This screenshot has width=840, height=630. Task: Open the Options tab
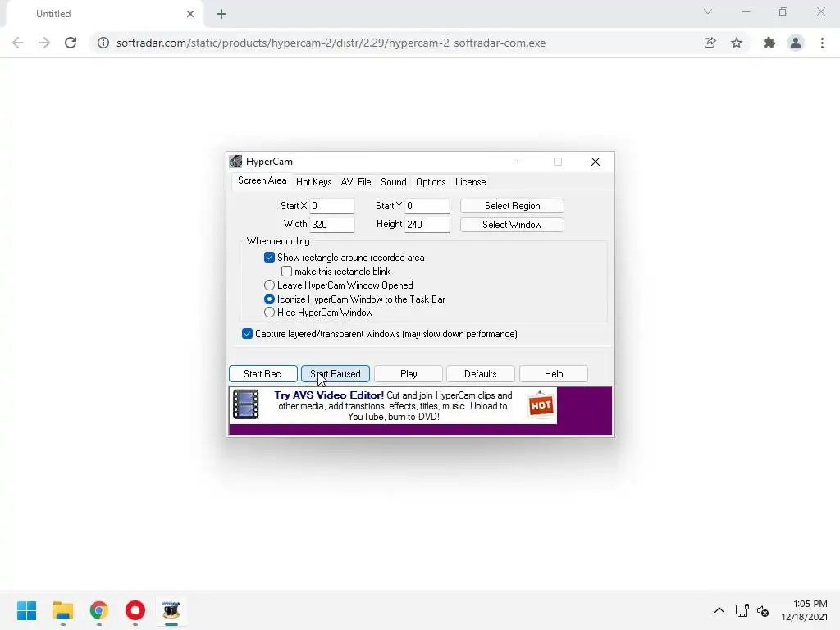coord(431,182)
